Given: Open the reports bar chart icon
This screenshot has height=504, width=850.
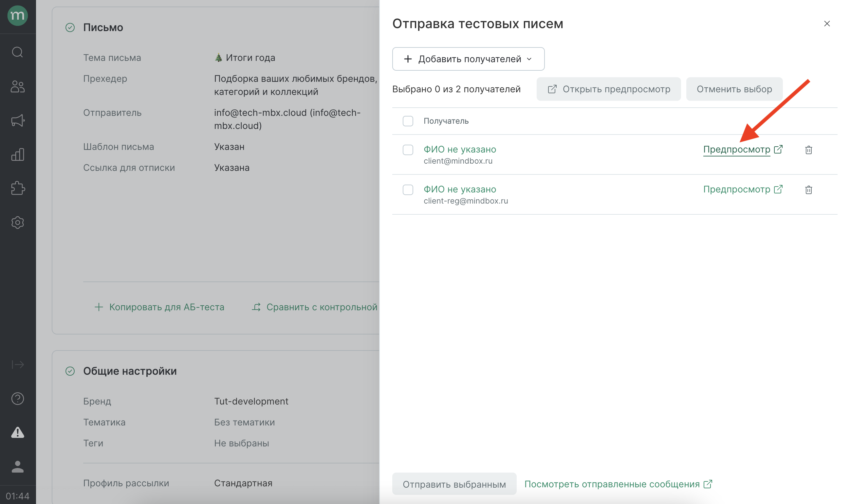Looking at the screenshot, I should (x=18, y=154).
